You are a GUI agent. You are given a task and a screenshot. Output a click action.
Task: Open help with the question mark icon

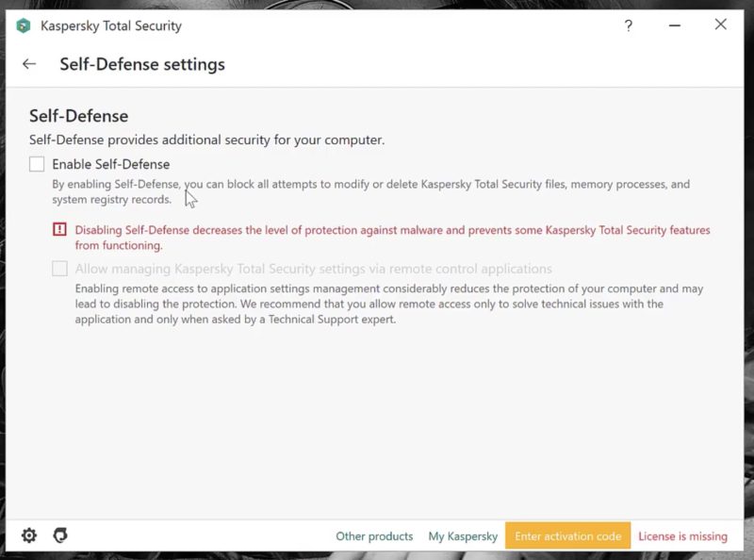pos(629,25)
